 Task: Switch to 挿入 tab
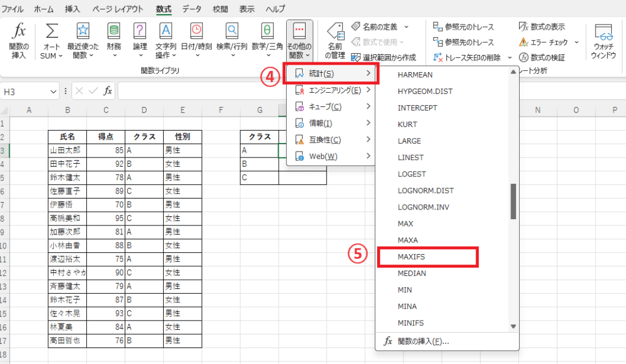(72, 9)
